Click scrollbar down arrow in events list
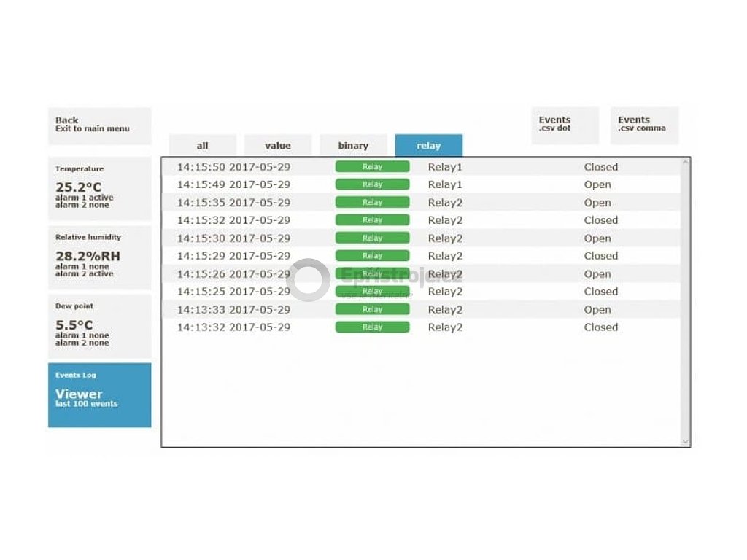 (685, 441)
